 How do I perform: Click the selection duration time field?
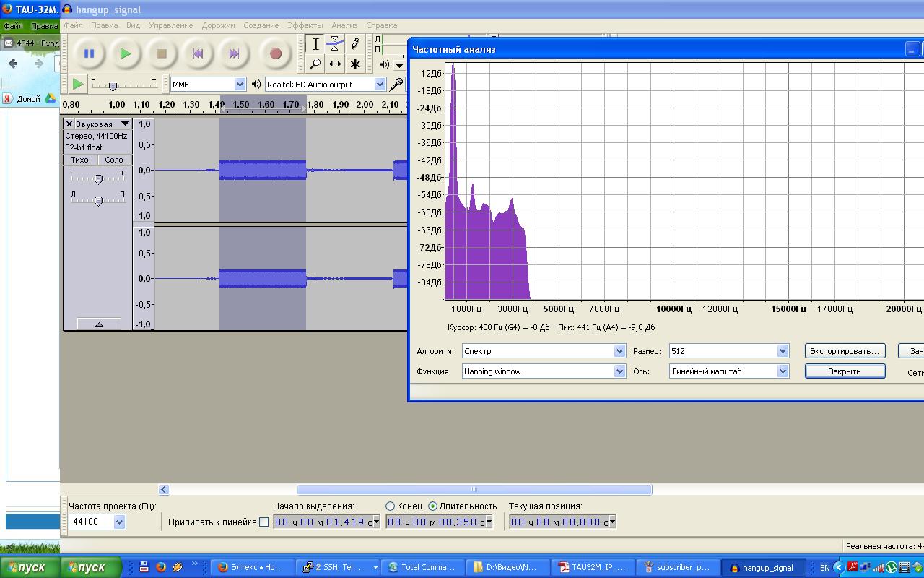click(440, 522)
